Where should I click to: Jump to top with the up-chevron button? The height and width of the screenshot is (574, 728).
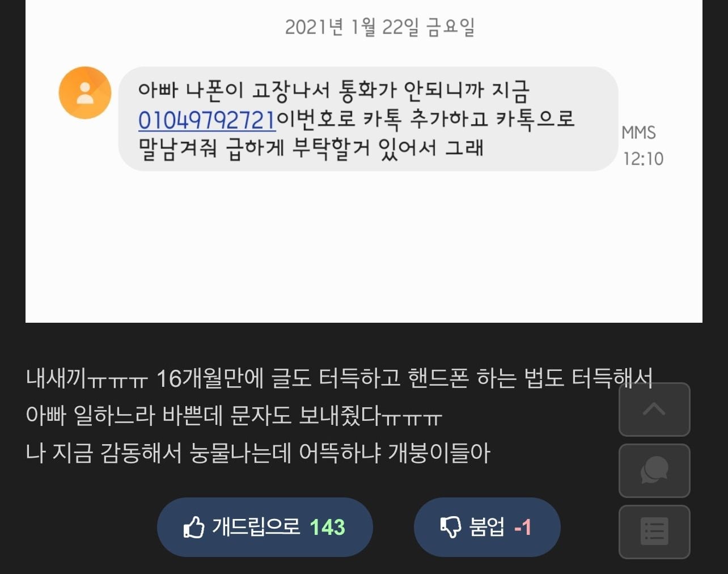click(654, 410)
